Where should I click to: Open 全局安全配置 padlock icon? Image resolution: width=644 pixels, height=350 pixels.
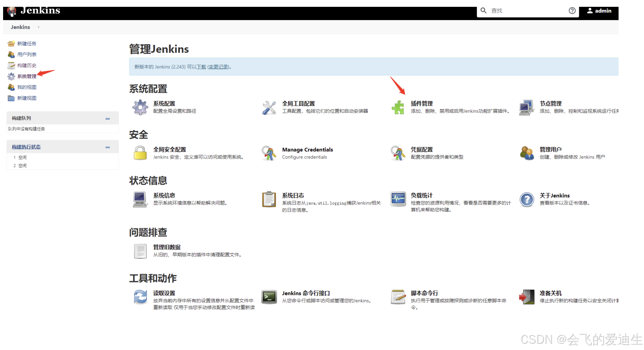point(140,153)
